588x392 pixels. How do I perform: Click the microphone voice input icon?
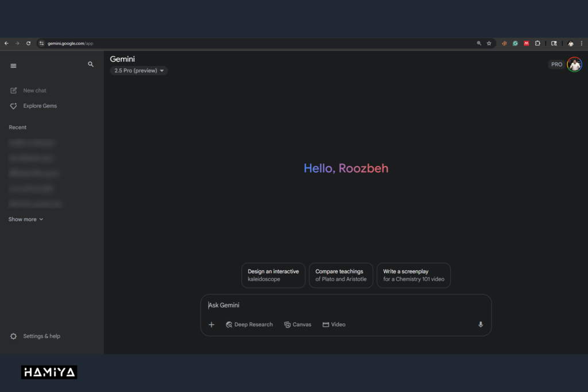481,324
